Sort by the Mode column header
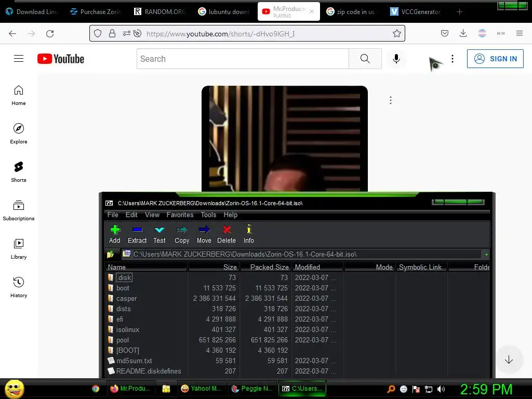The image size is (532, 399). (x=369, y=267)
